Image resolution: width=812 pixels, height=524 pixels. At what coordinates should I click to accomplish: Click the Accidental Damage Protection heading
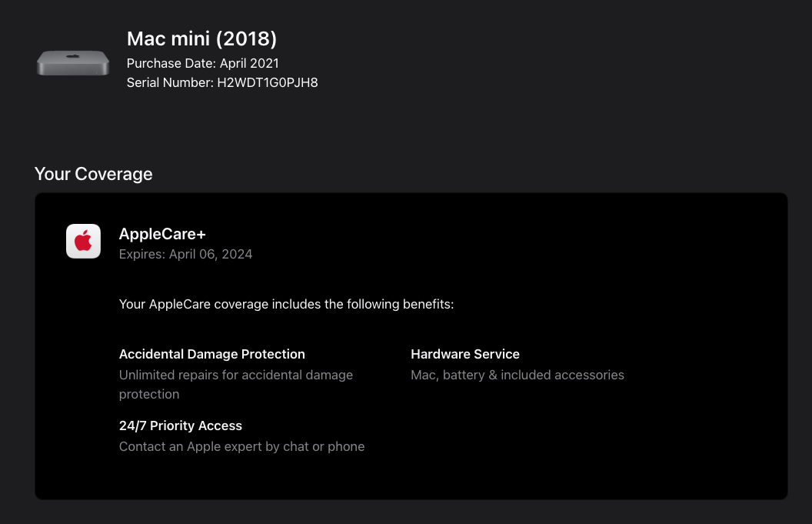(x=211, y=354)
